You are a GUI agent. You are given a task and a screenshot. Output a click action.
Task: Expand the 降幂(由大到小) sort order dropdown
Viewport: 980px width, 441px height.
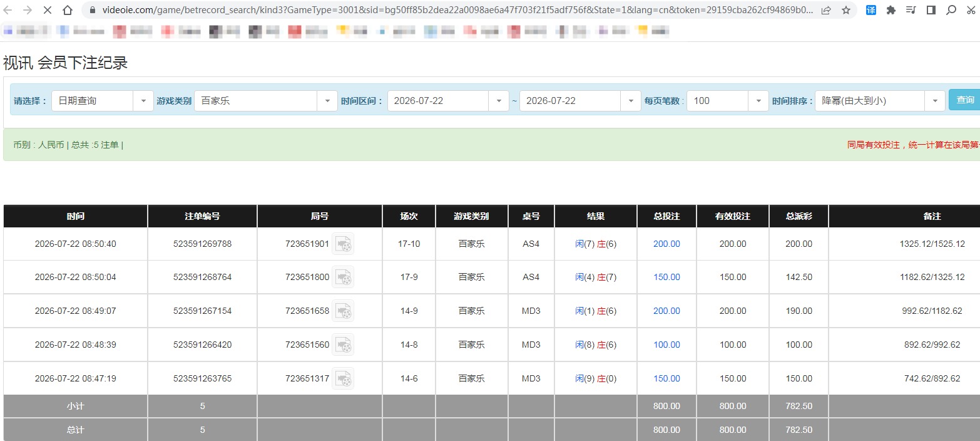pos(935,100)
